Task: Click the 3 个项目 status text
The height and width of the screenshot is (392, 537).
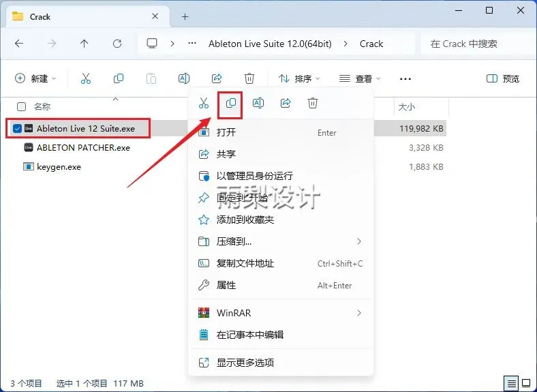Action: coord(26,383)
